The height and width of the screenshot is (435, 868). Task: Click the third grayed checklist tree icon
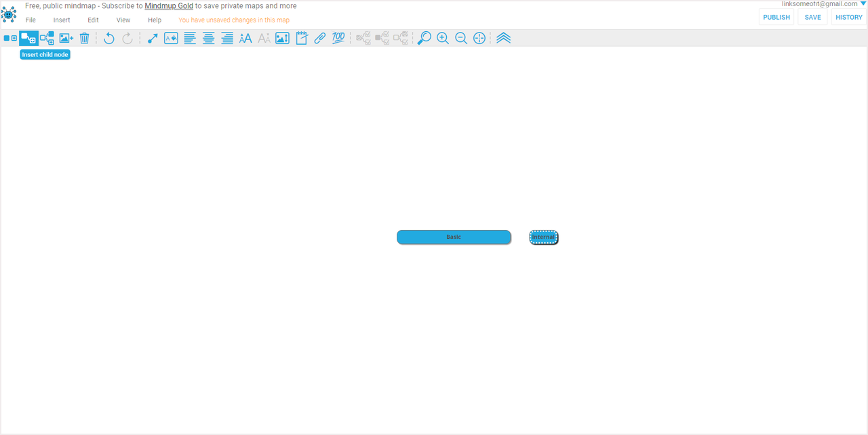401,38
